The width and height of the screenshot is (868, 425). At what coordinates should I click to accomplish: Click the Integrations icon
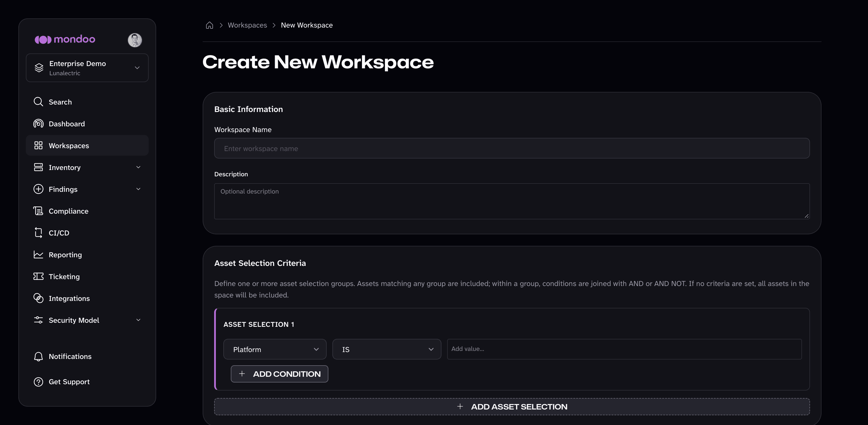38,298
